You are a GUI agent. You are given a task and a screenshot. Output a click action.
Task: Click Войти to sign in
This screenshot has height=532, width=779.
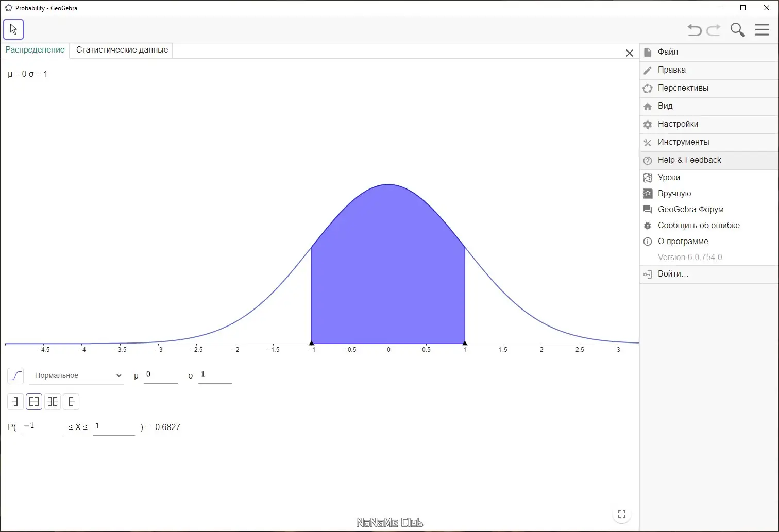click(709, 274)
